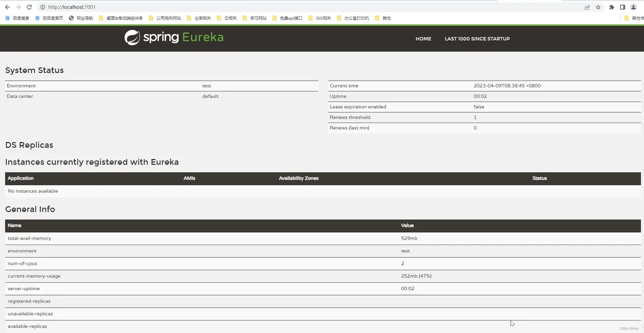
Task: Click the Spring Eureka logo
Action: (x=174, y=37)
